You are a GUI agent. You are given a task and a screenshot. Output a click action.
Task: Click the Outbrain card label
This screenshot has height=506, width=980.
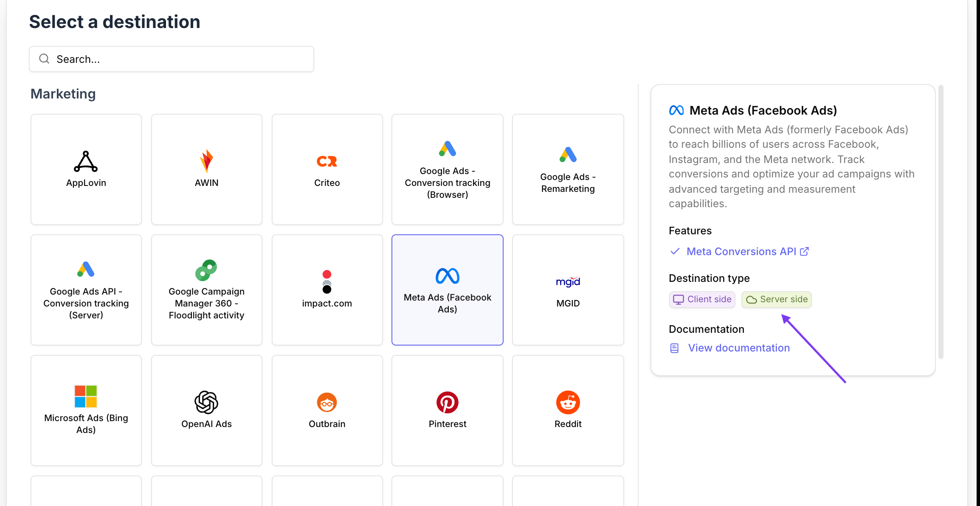[x=327, y=424]
